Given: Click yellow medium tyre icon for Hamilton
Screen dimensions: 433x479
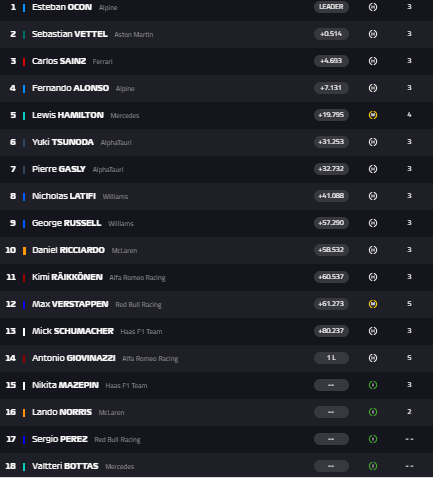Looking at the screenshot, I should point(373,115).
